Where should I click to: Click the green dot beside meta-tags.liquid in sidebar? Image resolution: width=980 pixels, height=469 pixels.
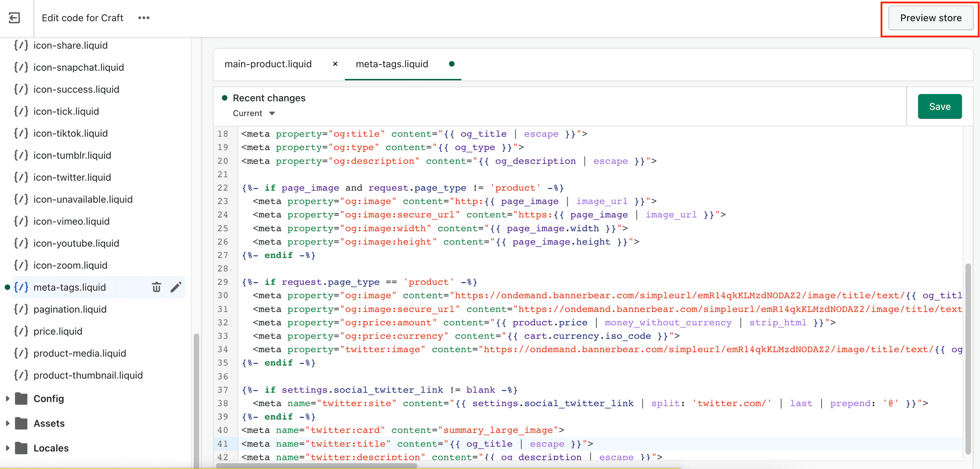[x=7, y=287]
